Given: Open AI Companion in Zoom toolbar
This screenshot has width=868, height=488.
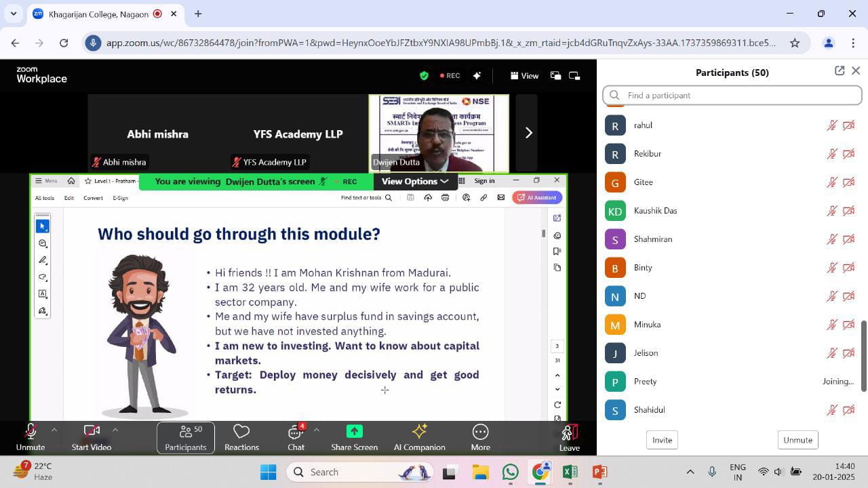Looking at the screenshot, I should pos(419,437).
